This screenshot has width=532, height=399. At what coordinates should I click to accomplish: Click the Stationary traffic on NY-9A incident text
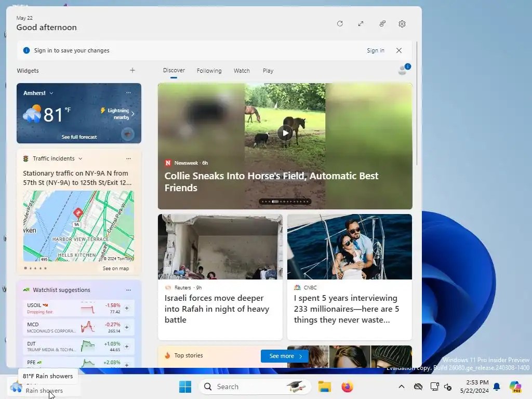[77, 178]
